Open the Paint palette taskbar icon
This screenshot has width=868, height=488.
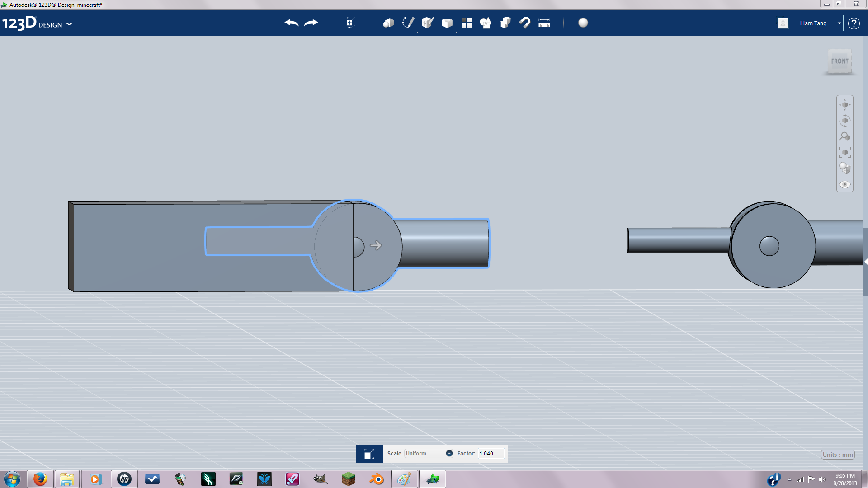[404, 479]
